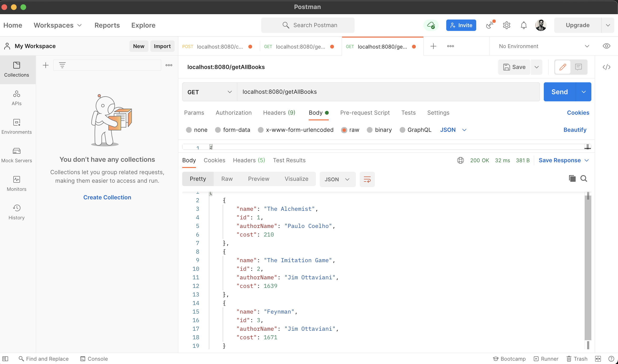Image resolution: width=618 pixels, height=364 pixels.
Task: Focus the Search Postman field
Action: [x=308, y=25]
